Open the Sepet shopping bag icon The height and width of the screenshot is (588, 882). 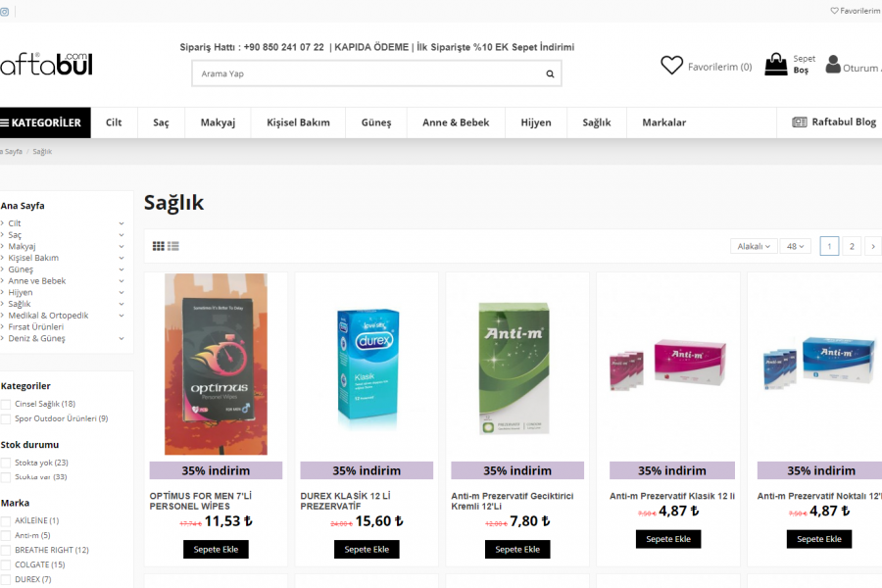tap(776, 64)
